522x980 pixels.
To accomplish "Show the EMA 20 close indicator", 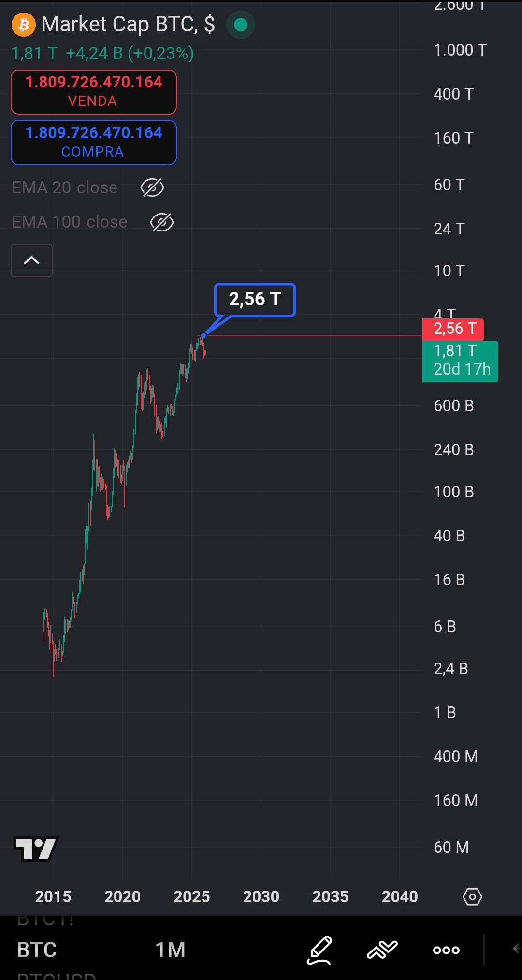I will (x=152, y=187).
